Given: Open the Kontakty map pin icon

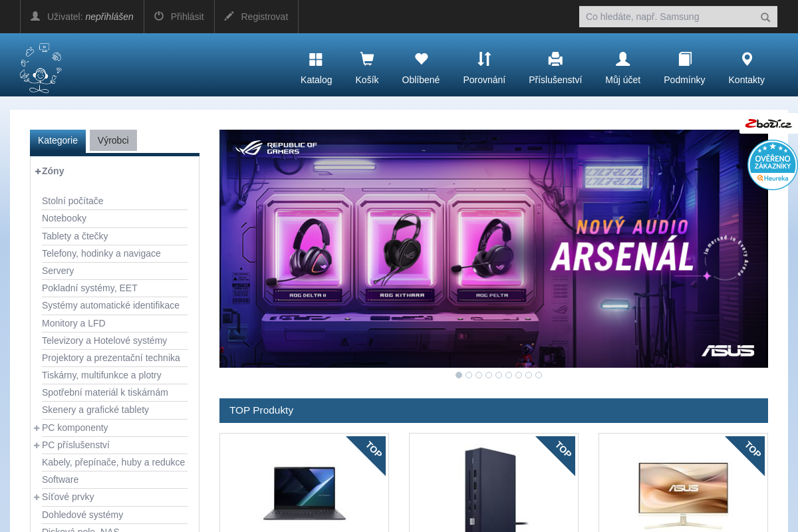Looking at the screenshot, I should tap(747, 59).
